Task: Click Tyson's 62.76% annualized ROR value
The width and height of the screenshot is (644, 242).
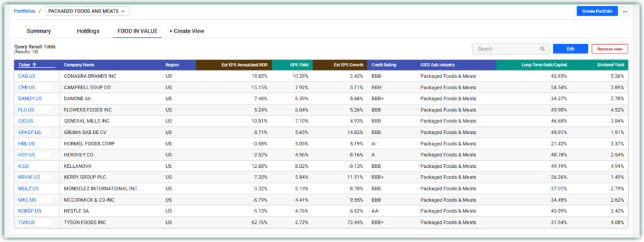Action: click(260, 223)
